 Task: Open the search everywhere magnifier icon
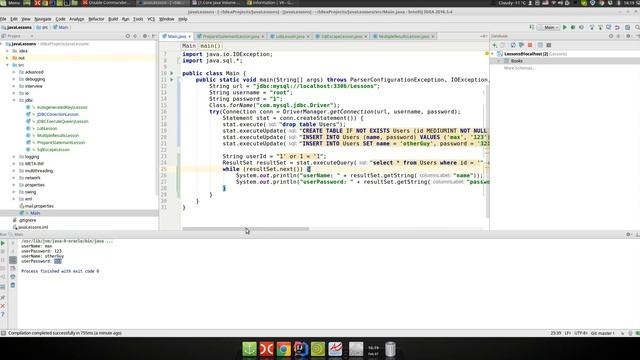point(637,27)
